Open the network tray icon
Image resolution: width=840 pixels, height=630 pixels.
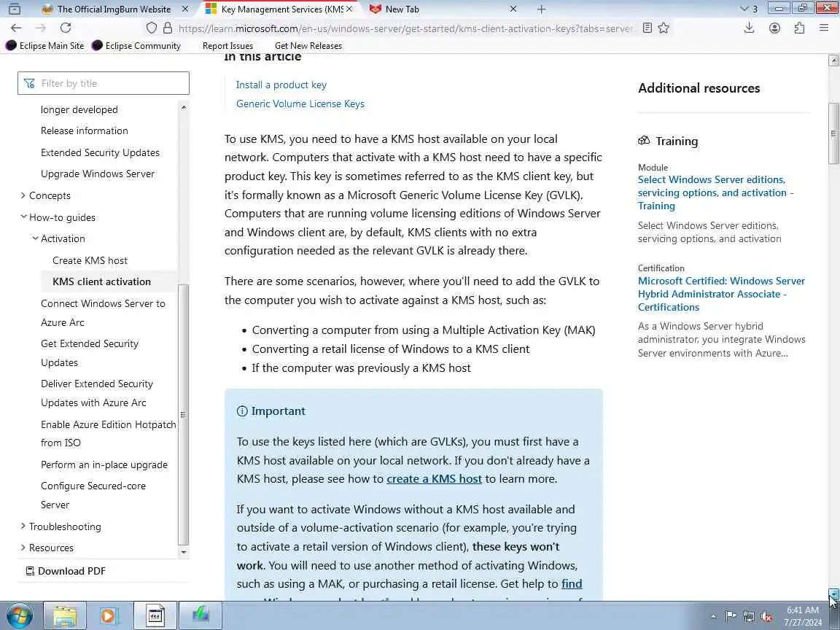point(748,616)
